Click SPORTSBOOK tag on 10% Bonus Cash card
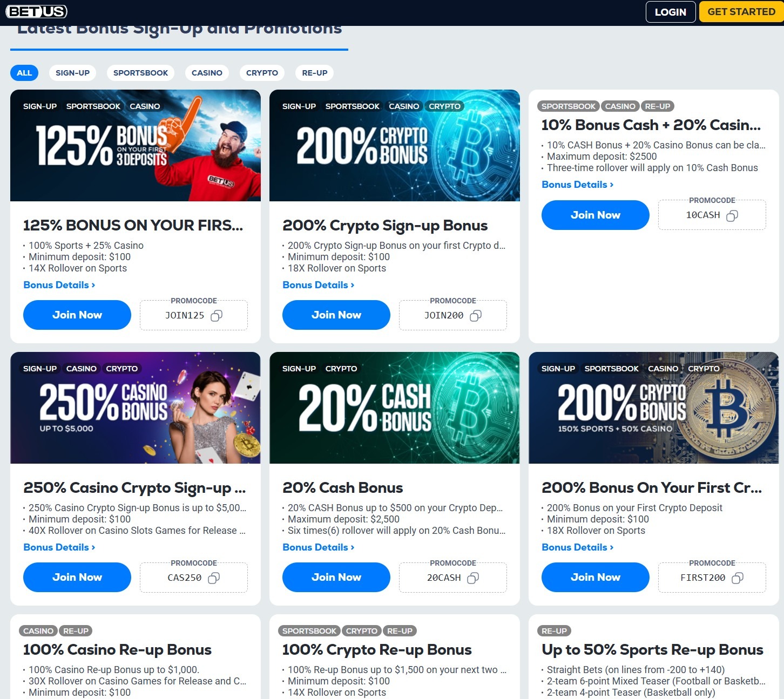Image resolution: width=784 pixels, height=699 pixels. point(569,106)
